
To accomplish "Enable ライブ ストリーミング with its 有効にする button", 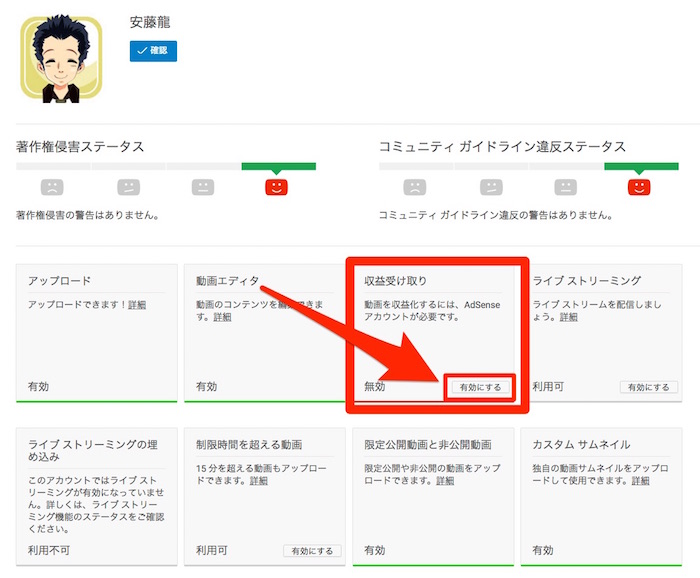I will (648, 387).
